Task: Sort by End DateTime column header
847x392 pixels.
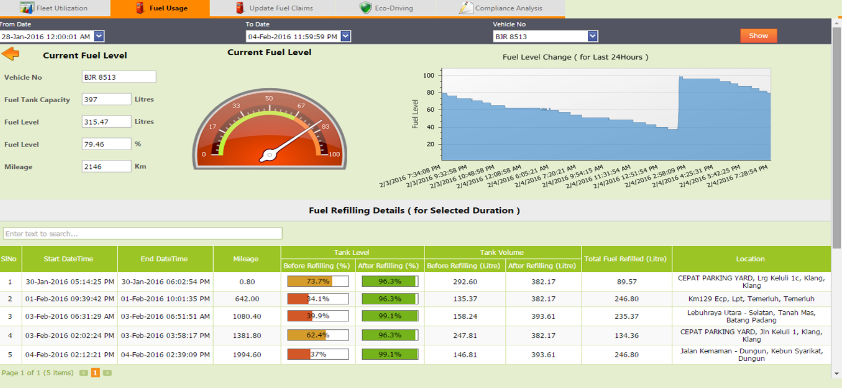Action: 165,259
